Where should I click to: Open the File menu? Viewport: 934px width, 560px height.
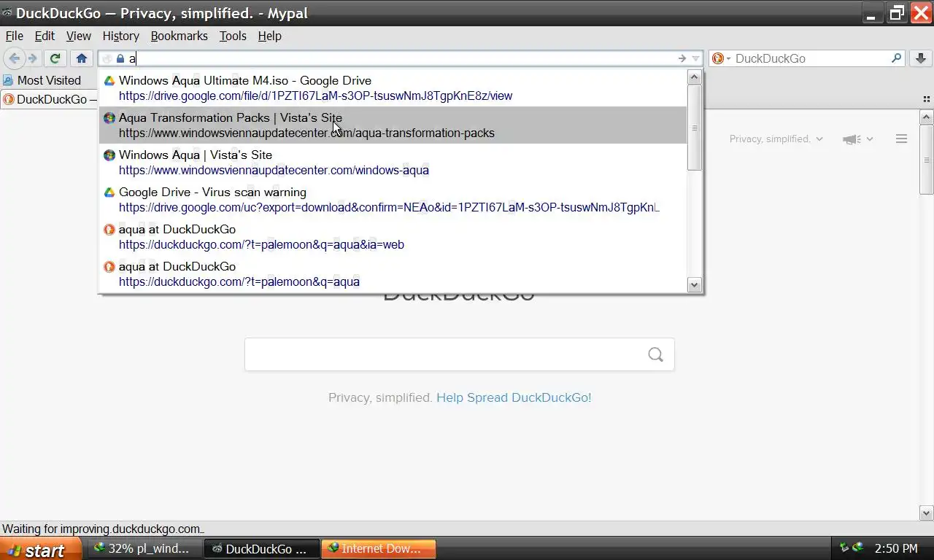click(x=15, y=36)
